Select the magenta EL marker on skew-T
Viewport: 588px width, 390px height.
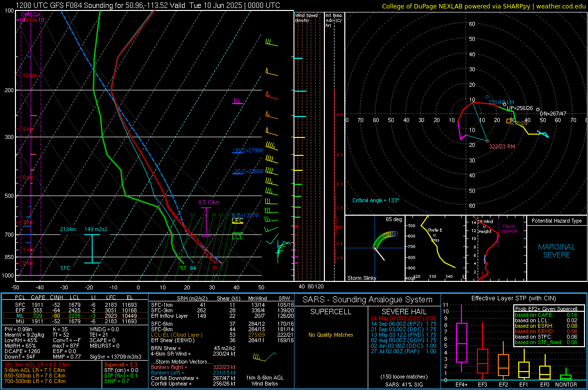tap(237, 101)
